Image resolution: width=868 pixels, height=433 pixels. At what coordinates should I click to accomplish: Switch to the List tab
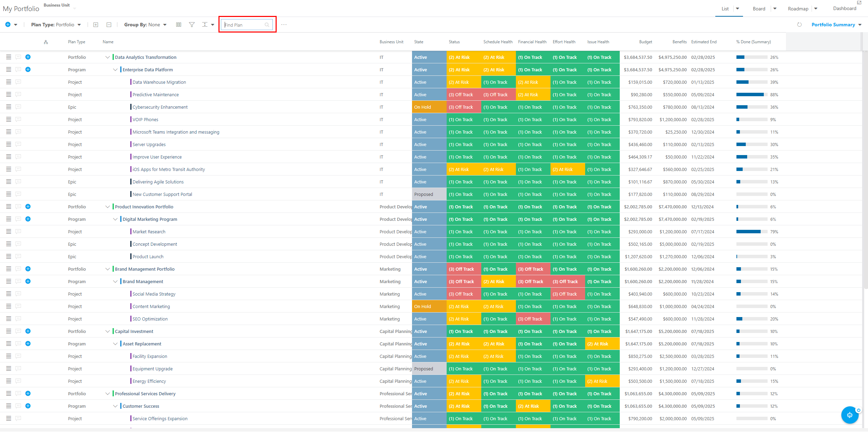[725, 9]
